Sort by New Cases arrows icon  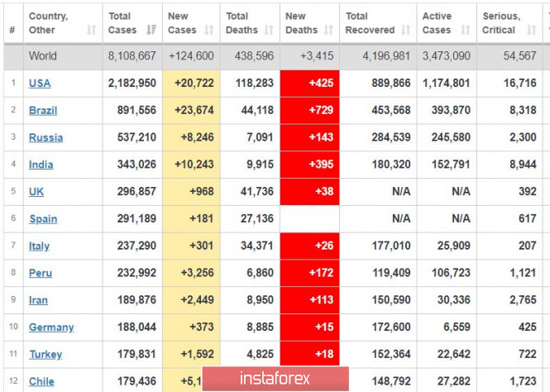(x=209, y=30)
